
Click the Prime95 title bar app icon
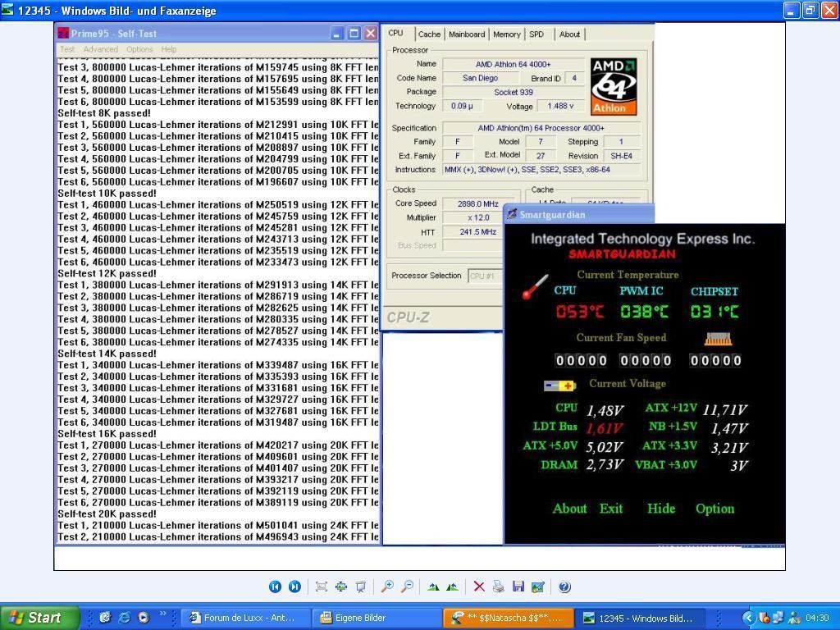click(64, 34)
